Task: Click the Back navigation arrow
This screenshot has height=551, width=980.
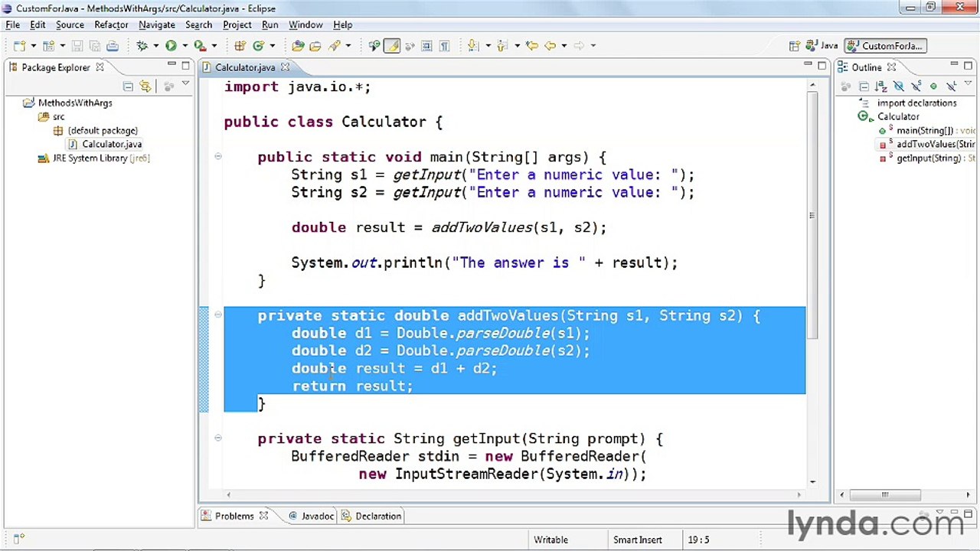Action: [x=550, y=46]
